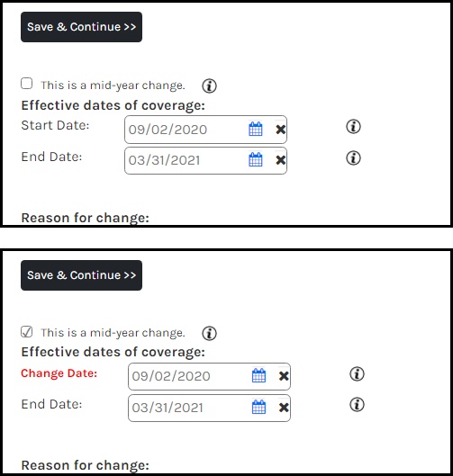453x476 pixels.
Task: Open calendar picker for top panel End Date
Action: (x=256, y=159)
